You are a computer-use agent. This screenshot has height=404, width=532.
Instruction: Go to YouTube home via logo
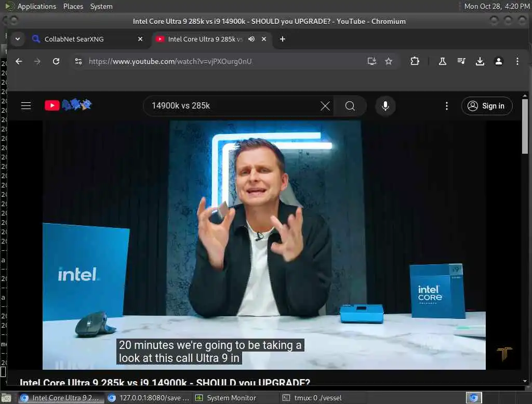click(x=68, y=105)
